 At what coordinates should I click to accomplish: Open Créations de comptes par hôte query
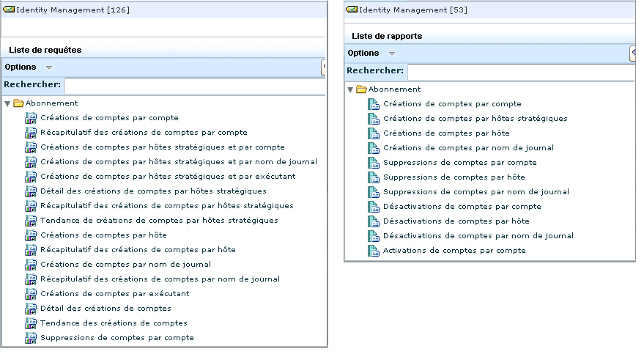(103, 235)
